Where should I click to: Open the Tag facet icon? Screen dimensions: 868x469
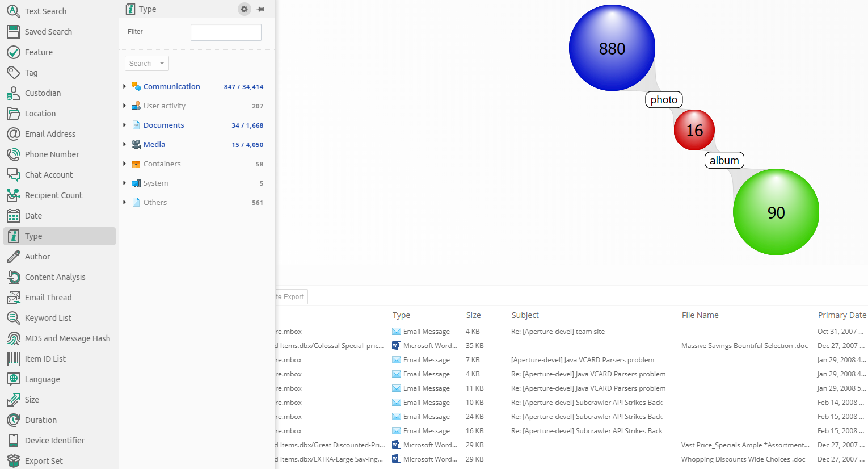point(14,73)
